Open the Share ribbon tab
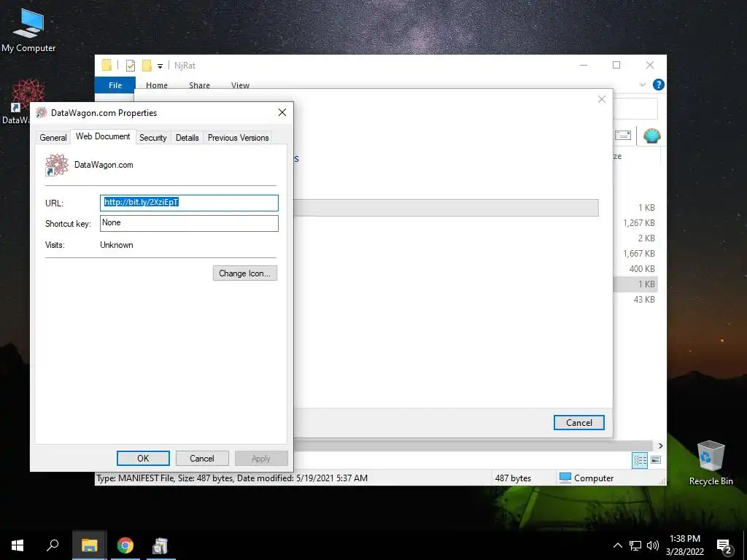The width and height of the screenshot is (747, 560). coord(199,85)
